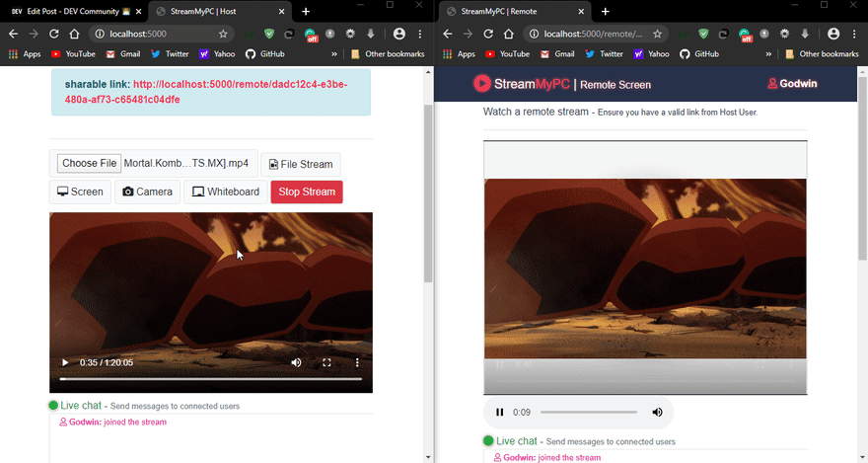Open gear extension icon in left window
The image size is (868, 463).
(350, 34)
